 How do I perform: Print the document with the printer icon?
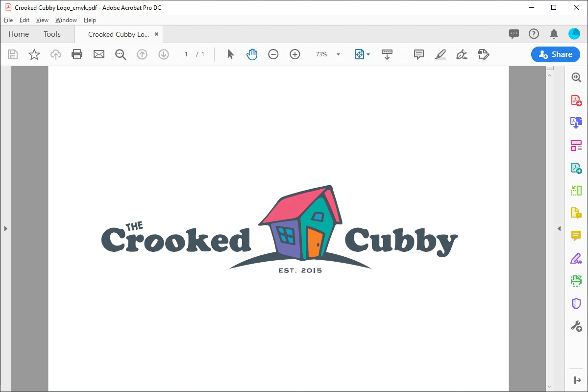pos(77,54)
